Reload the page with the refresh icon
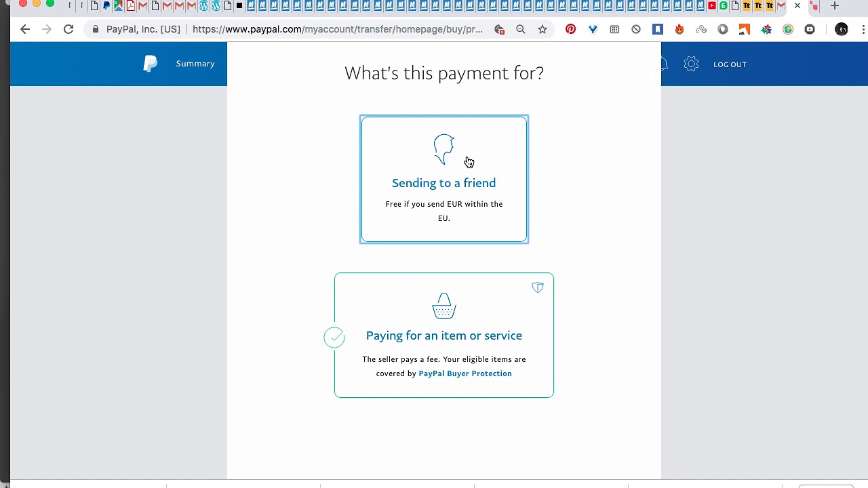Viewport: 868px width, 488px height. coord(68,29)
